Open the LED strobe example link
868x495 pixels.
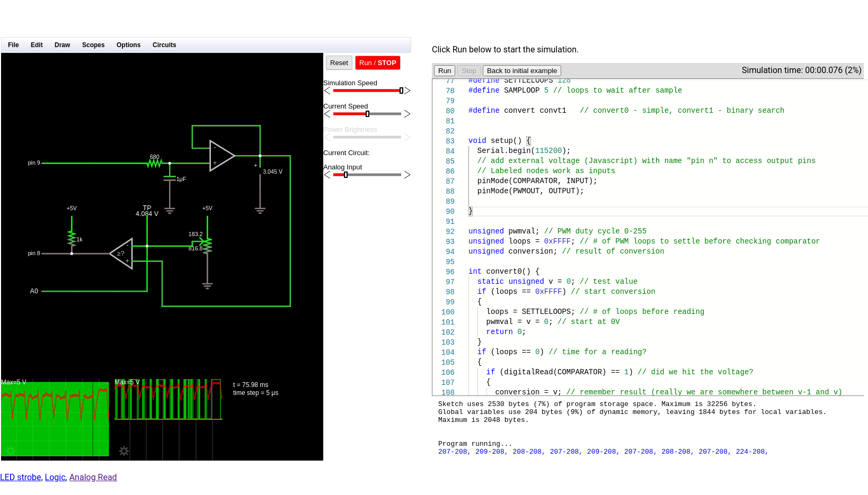(x=21, y=477)
